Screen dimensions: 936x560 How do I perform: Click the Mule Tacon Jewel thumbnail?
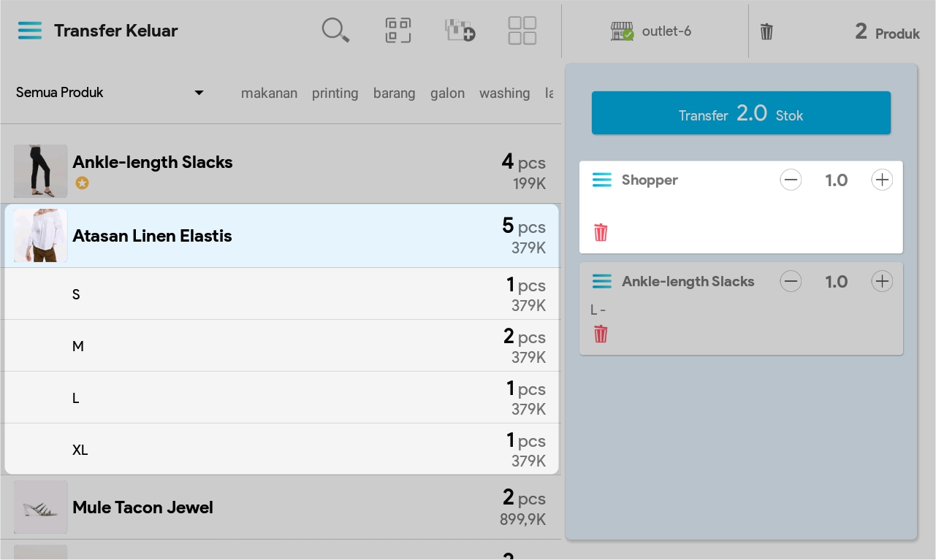[x=41, y=507]
